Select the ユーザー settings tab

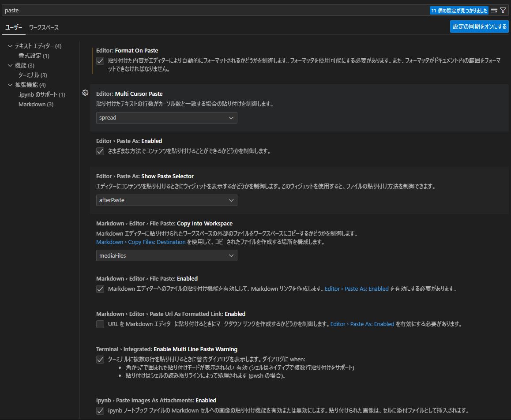tap(14, 27)
